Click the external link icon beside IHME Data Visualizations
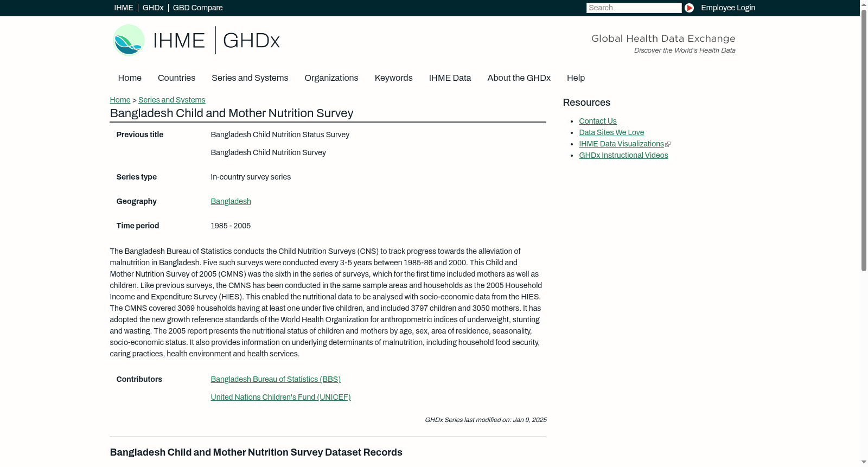Viewport: 868px width, 467px height. (x=668, y=144)
